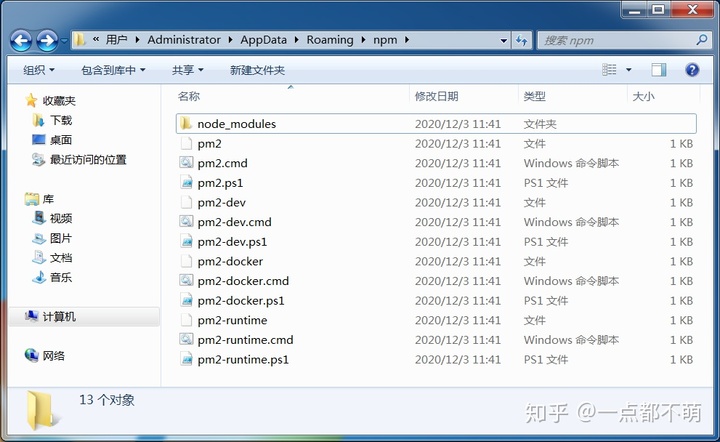Open the view options dropdown arrow
This screenshot has height=442, width=720.
click(x=629, y=70)
